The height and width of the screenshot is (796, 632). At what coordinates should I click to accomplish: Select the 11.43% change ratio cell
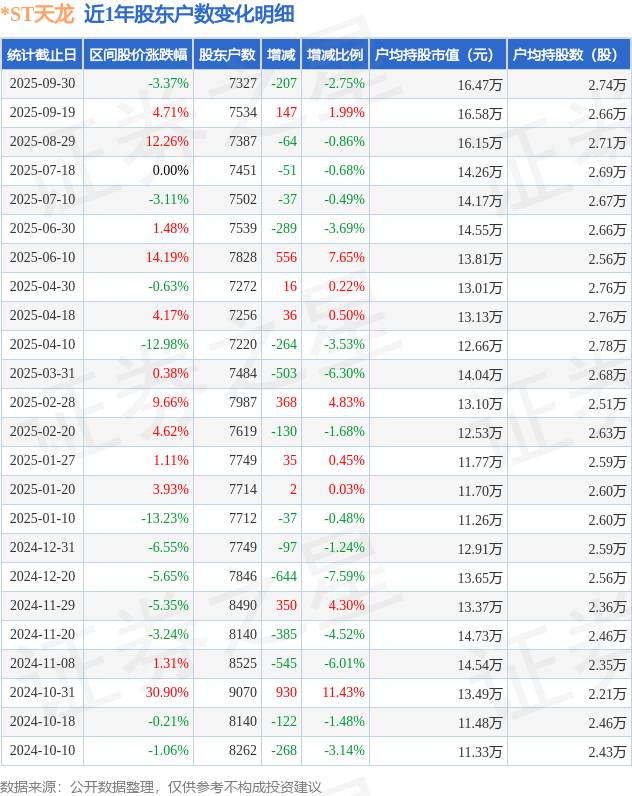click(x=343, y=693)
